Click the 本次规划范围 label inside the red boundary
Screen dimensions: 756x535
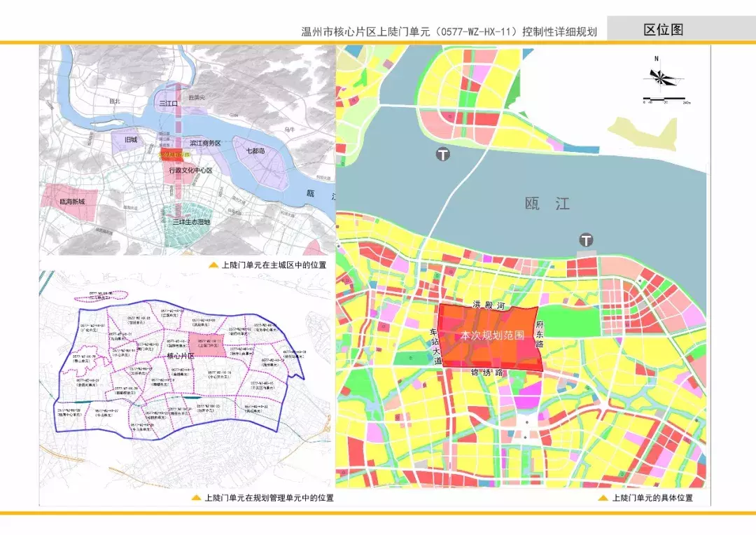tap(492, 334)
